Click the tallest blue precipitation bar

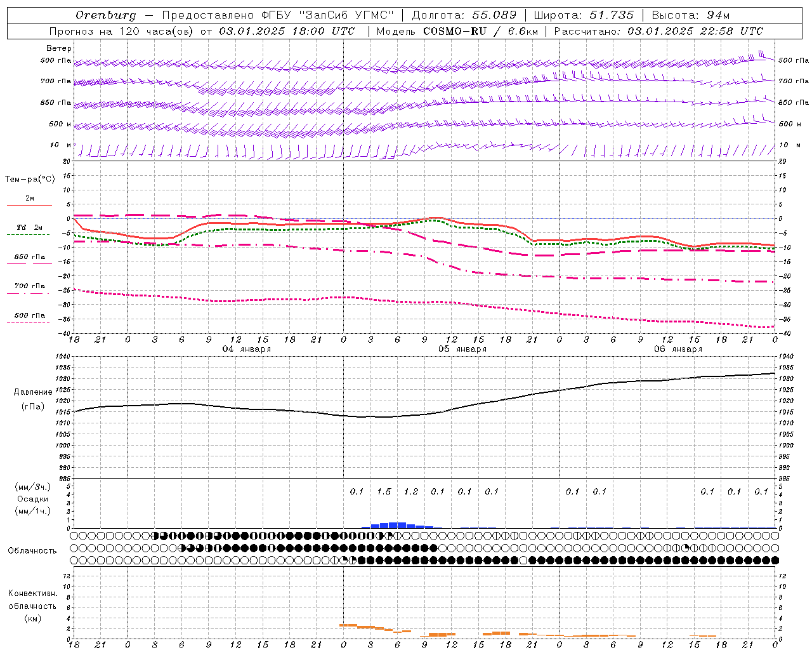(397, 525)
